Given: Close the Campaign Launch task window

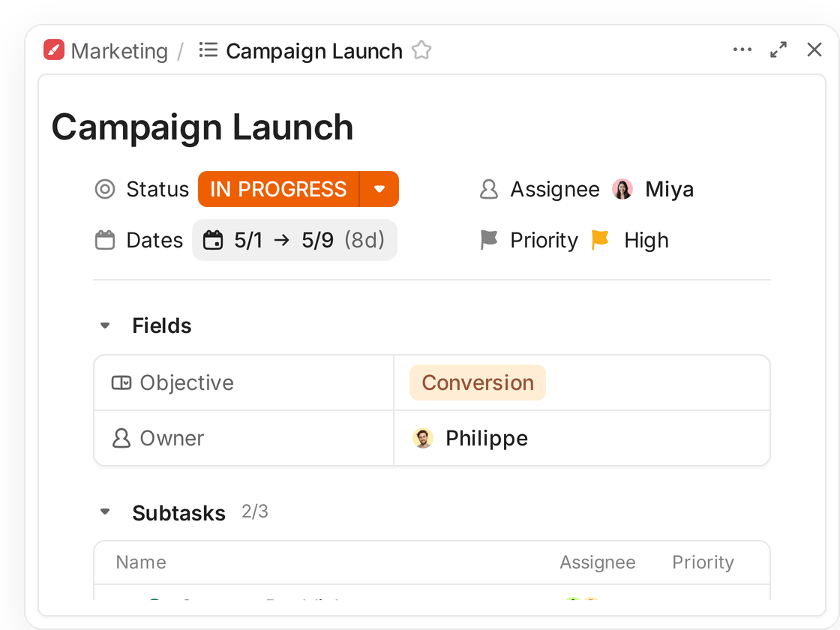Looking at the screenshot, I should 814,49.
